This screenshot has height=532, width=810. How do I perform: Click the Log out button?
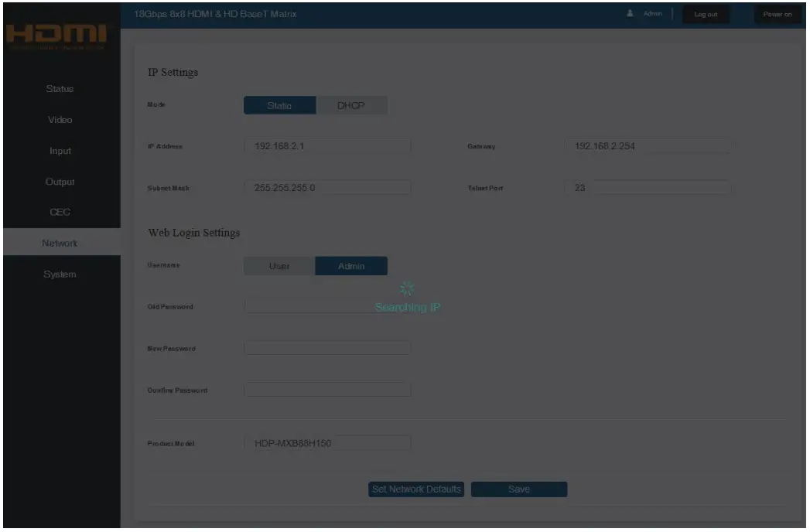click(706, 15)
